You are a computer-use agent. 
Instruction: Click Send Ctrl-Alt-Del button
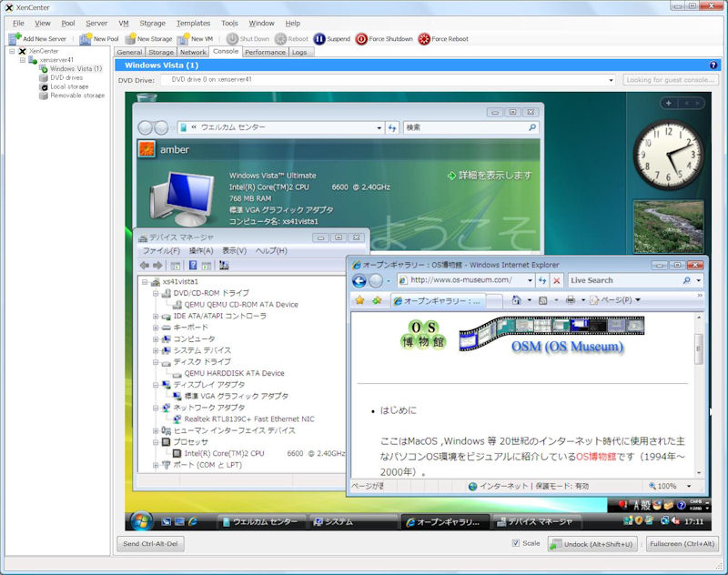point(150,543)
